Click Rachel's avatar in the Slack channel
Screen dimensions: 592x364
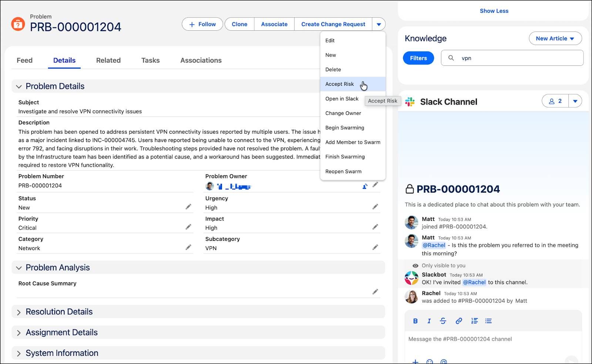pos(411,297)
